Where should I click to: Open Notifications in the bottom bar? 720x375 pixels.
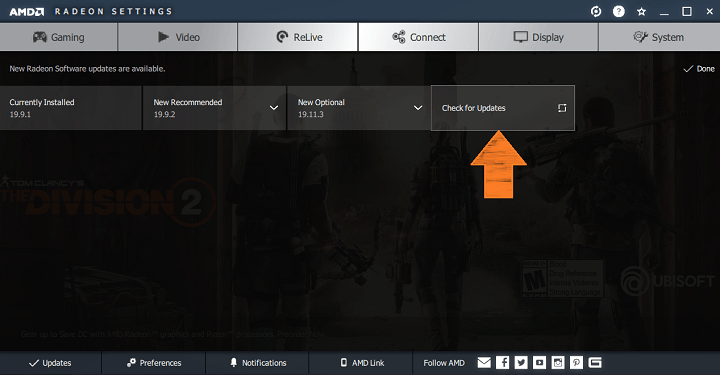tap(258, 363)
